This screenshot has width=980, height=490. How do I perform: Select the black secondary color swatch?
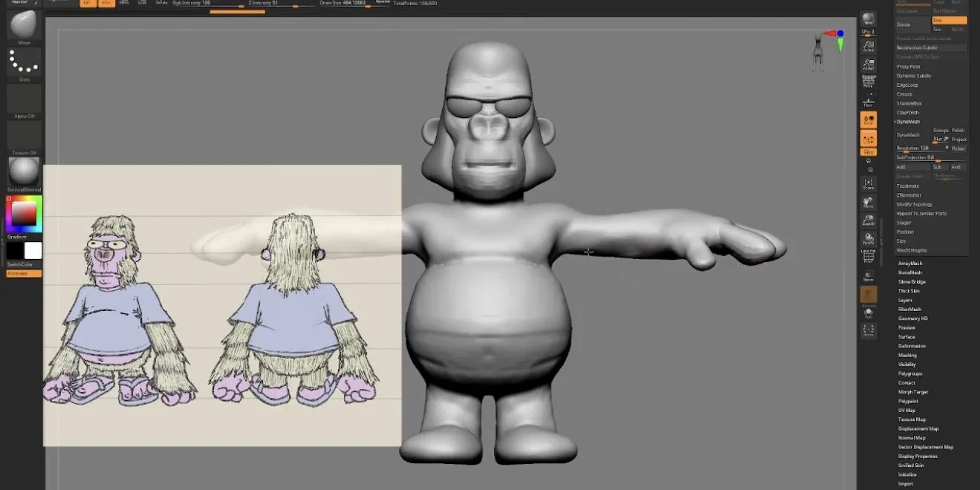coord(16,250)
